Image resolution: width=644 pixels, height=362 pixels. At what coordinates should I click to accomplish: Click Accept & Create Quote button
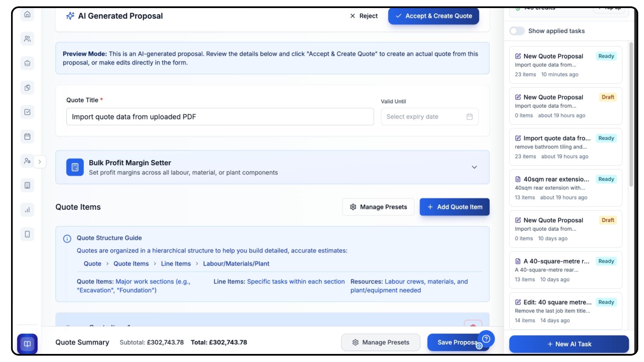(x=433, y=16)
